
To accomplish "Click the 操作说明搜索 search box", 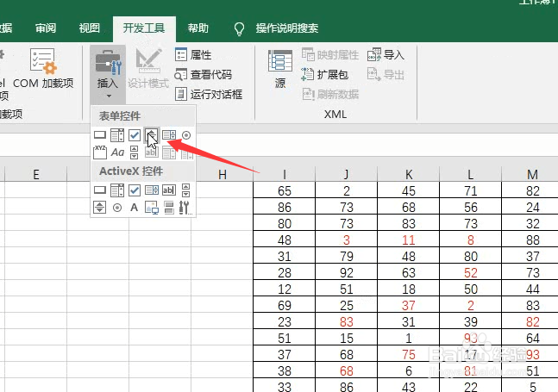I will [287, 28].
